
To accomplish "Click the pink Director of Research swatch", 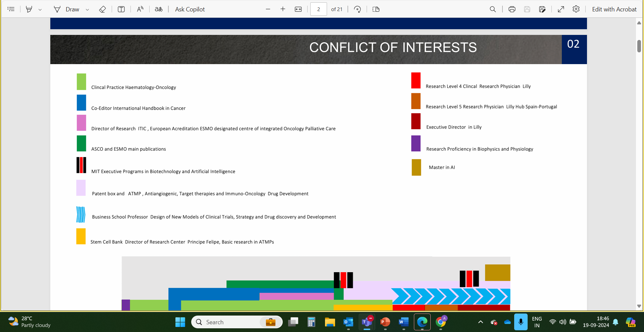I will pyautogui.click(x=81, y=123).
